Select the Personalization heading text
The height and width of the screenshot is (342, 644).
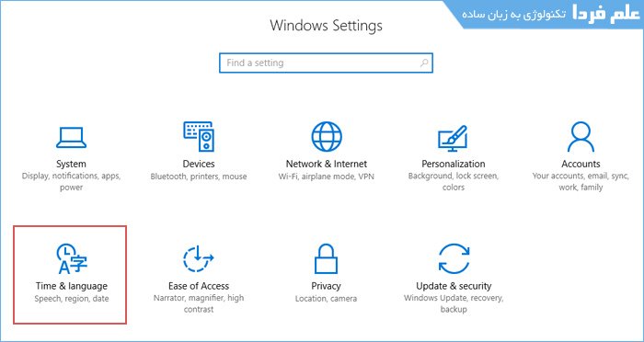[x=453, y=164]
